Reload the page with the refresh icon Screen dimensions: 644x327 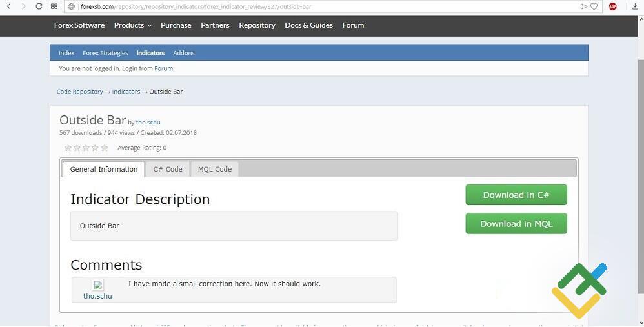click(39, 6)
